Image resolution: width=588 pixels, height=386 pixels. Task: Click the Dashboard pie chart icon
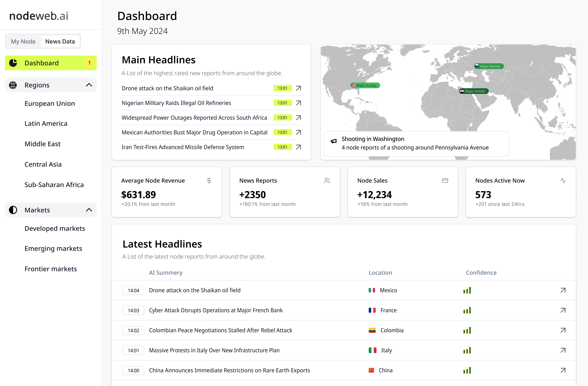(x=13, y=63)
